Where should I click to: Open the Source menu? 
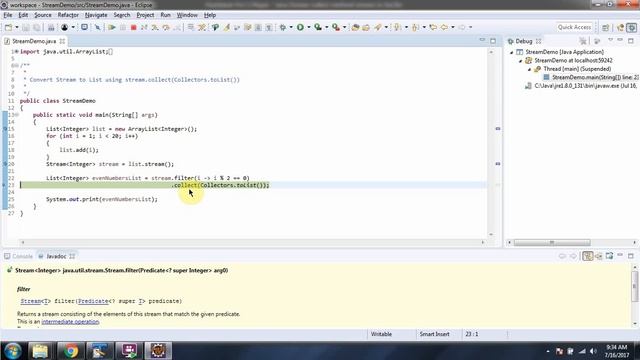pyautogui.click(x=43, y=15)
